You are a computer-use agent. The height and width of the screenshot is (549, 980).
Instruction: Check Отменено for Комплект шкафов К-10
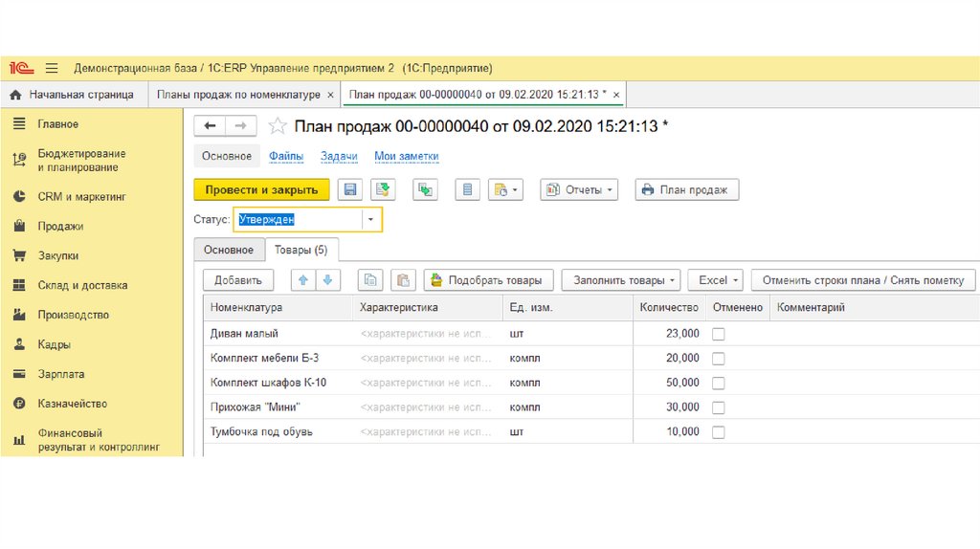coord(719,383)
